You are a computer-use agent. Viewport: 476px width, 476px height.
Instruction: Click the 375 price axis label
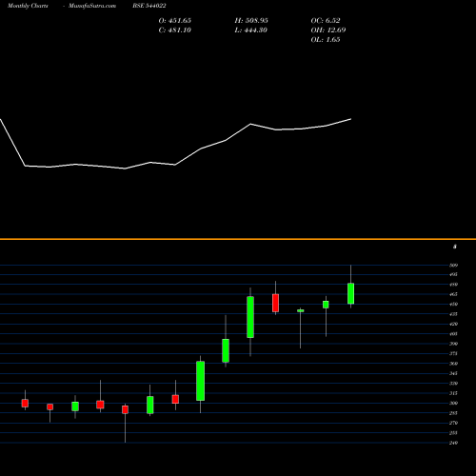coord(453,353)
